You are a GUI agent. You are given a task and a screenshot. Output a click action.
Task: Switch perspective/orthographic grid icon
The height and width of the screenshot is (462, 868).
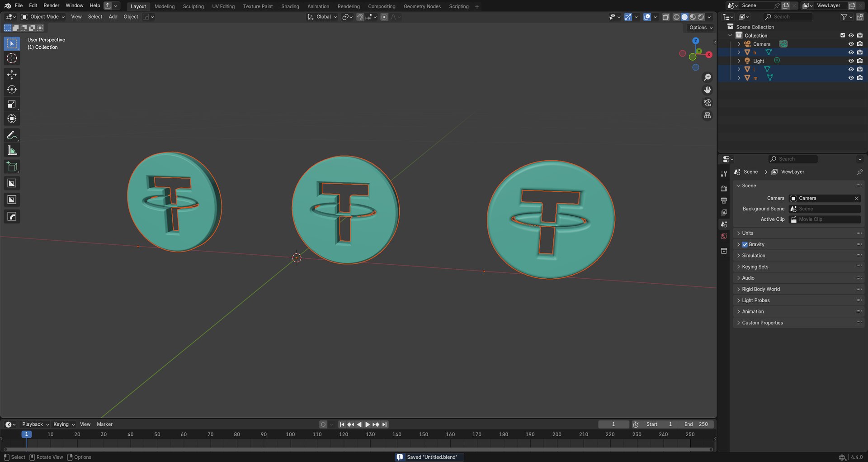(708, 115)
